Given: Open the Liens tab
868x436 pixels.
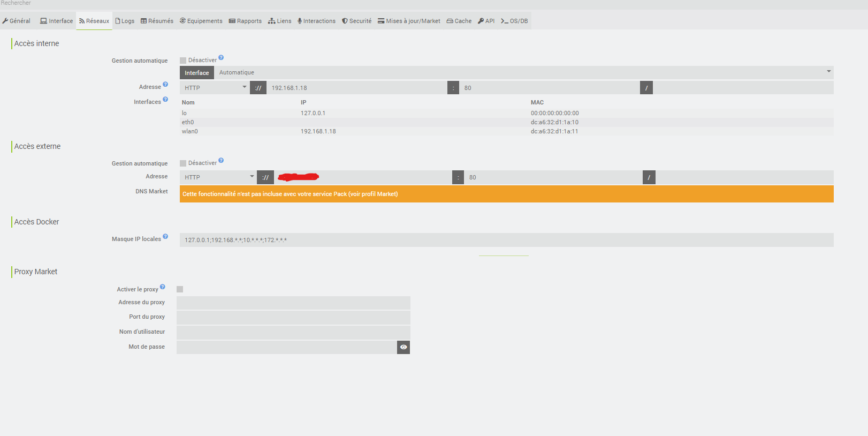Looking at the screenshot, I should [280, 21].
